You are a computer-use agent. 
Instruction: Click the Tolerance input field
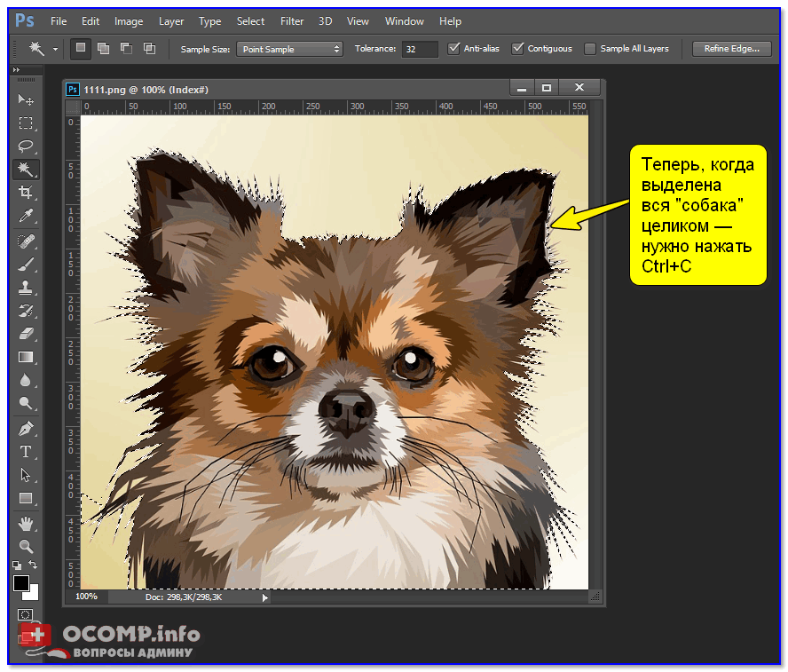click(419, 50)
